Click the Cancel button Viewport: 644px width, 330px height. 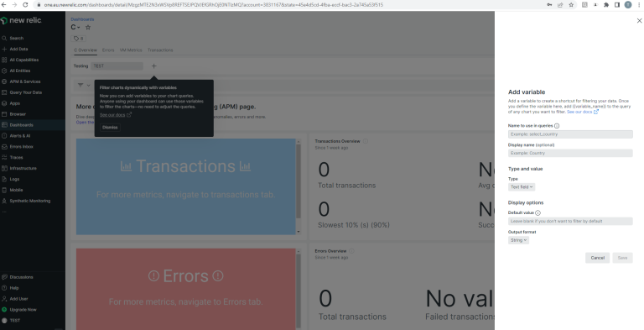(597, 258)
